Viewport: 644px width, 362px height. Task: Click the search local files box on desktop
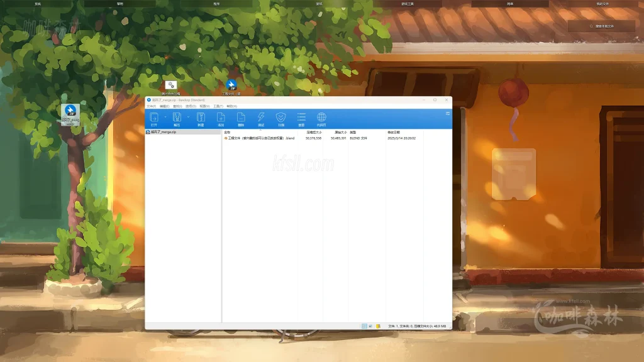tap(601, 26)
